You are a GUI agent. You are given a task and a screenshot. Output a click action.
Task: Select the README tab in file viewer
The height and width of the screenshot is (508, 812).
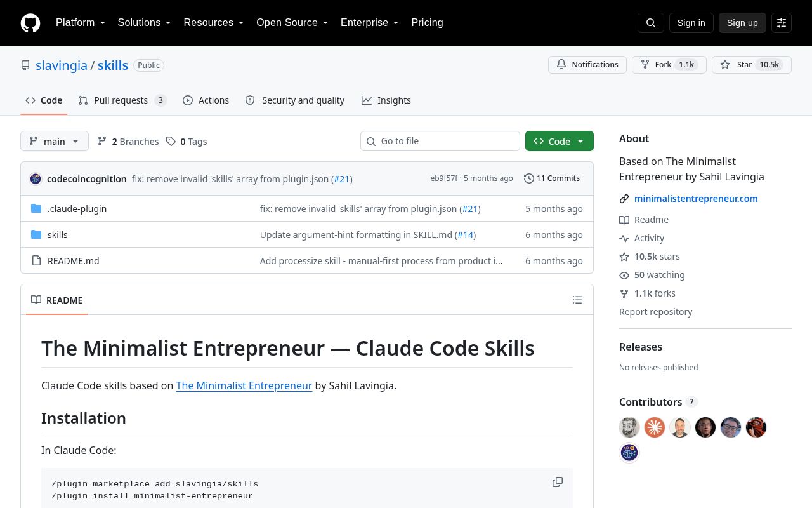tap(57, 300)
